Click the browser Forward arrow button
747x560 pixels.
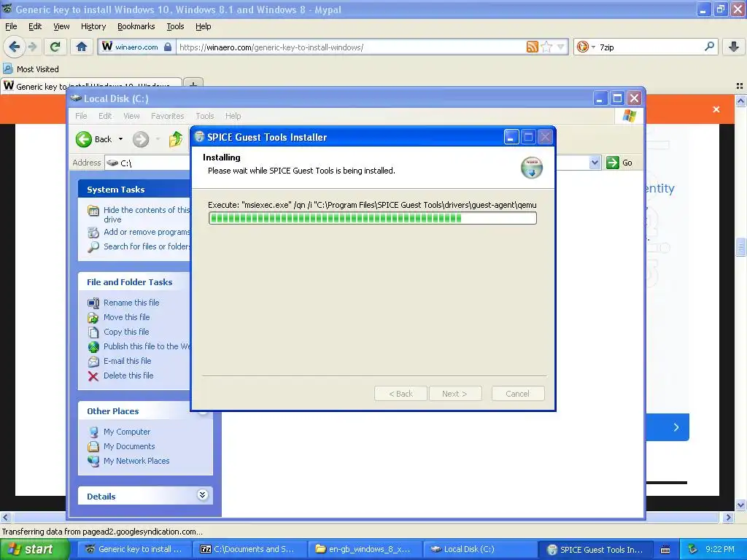coord(32,47)
